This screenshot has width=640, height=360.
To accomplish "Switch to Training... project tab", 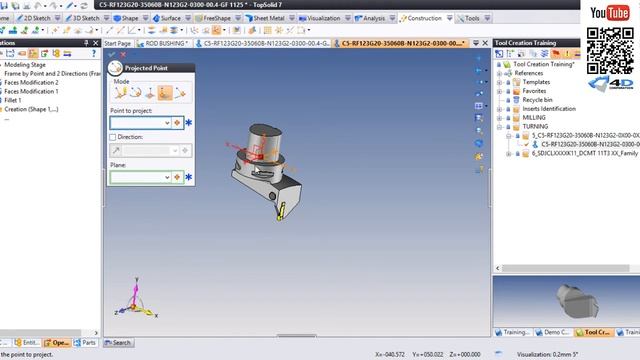I will click(513, 332).
